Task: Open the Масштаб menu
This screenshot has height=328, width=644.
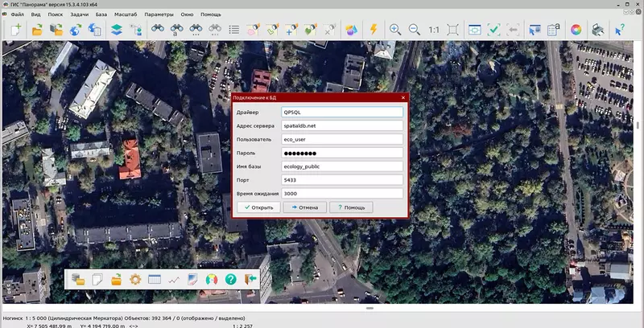Action: (125, 14)
